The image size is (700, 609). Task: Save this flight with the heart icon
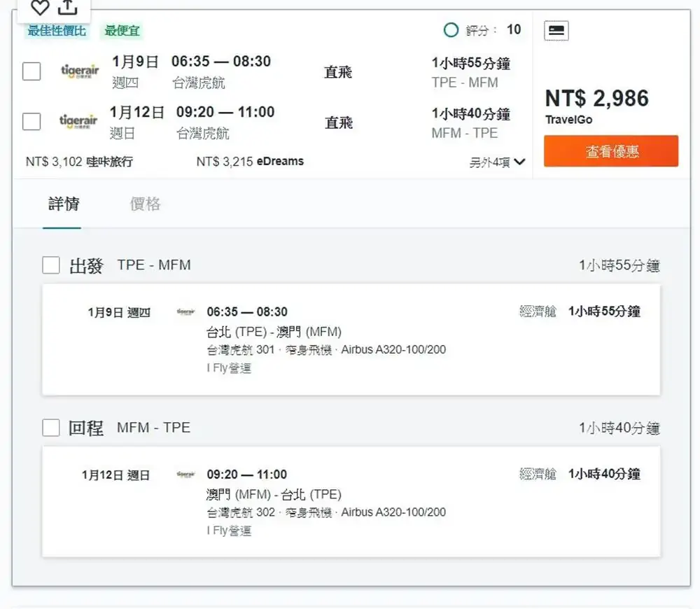click(40, 7)
